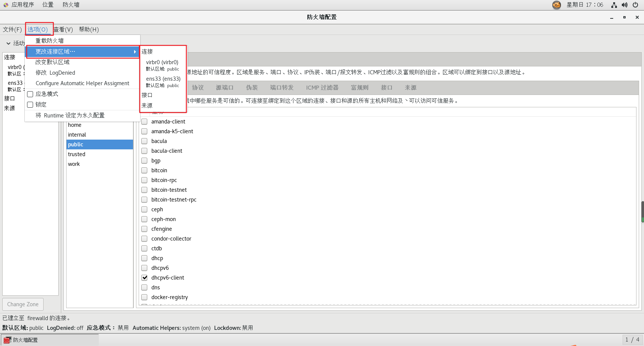Click the clock showing 星期日 17:06

[x=585, y=5]
